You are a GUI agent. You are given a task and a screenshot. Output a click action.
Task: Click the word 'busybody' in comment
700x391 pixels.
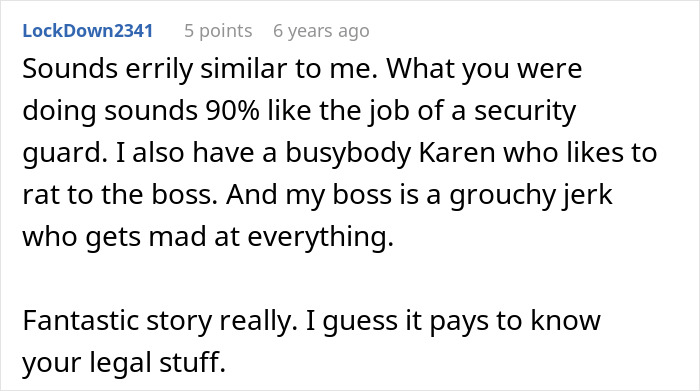click(348, 153)
